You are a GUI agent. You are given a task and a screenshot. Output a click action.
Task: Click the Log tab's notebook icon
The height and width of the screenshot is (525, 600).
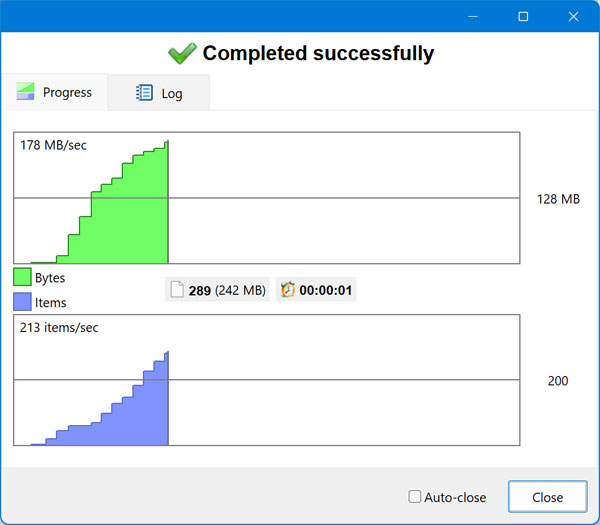pyautogui.click(x=144, y=94)
